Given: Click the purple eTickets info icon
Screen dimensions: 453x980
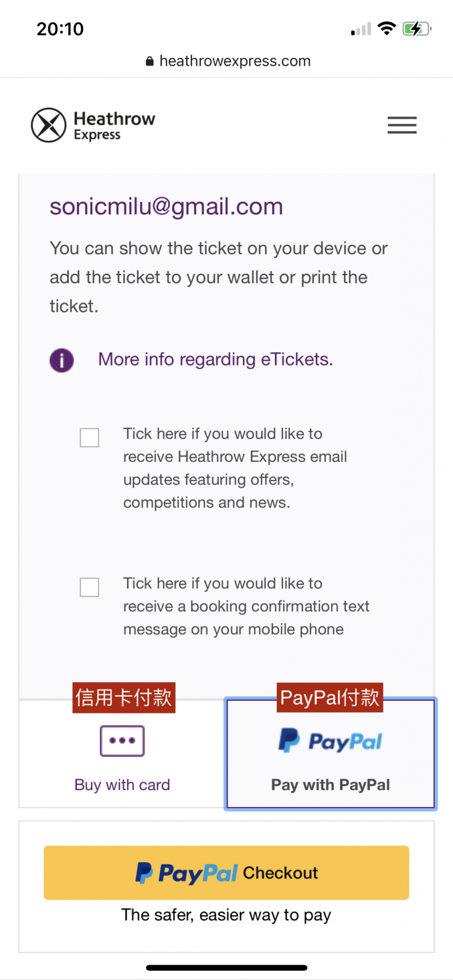Looking at the screenshot, I should click(x=62, y=360).
